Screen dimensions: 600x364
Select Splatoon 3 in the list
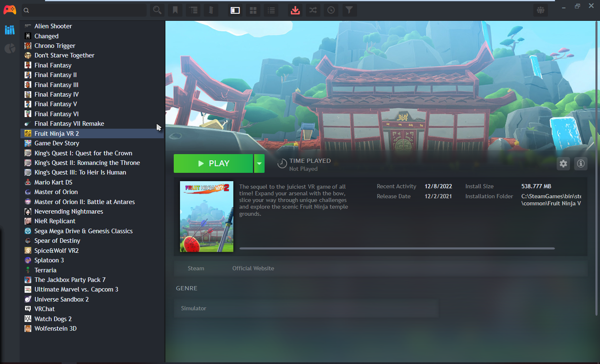(92, 260)
